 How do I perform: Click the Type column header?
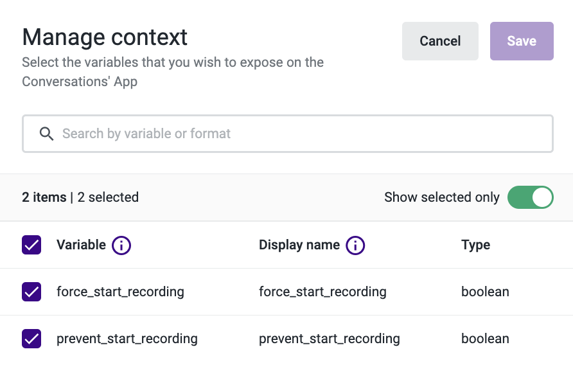475,245
